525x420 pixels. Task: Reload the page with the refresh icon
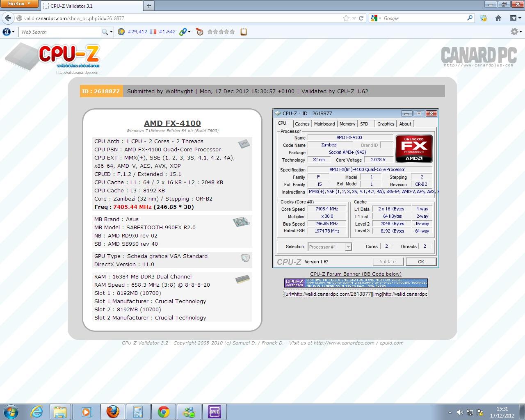pyautogui.click(x=361, y=18)
